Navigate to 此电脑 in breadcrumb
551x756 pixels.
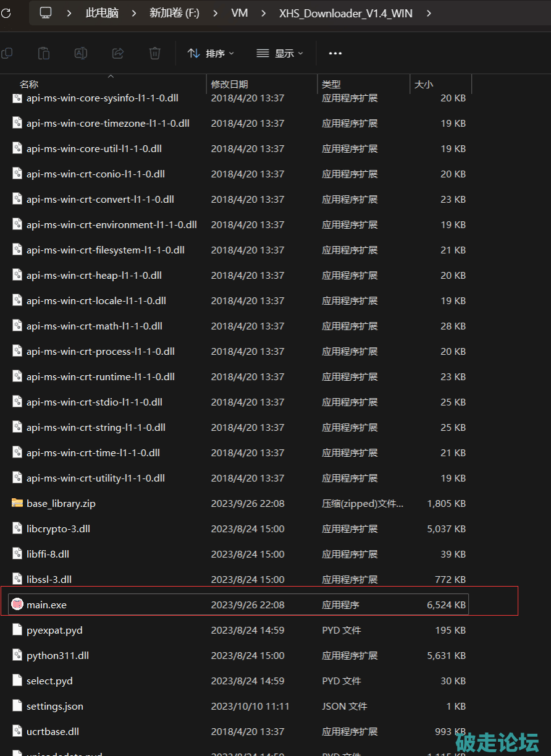[x=102, y=13]
